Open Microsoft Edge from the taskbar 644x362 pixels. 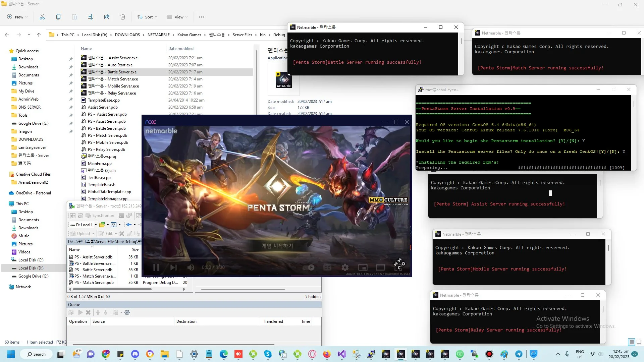(224, 354)
